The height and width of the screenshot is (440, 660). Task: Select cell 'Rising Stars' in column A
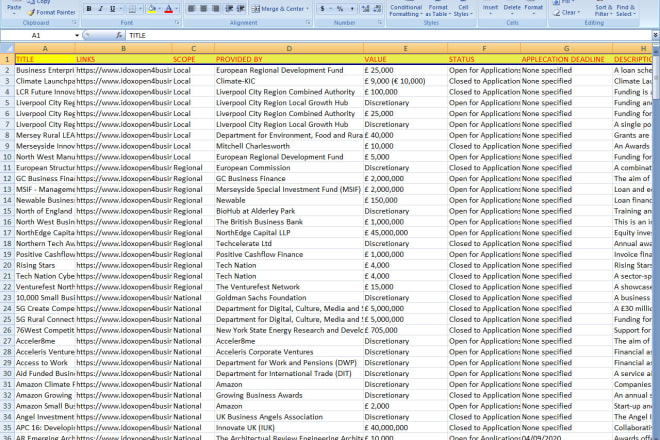click(45, 265)
